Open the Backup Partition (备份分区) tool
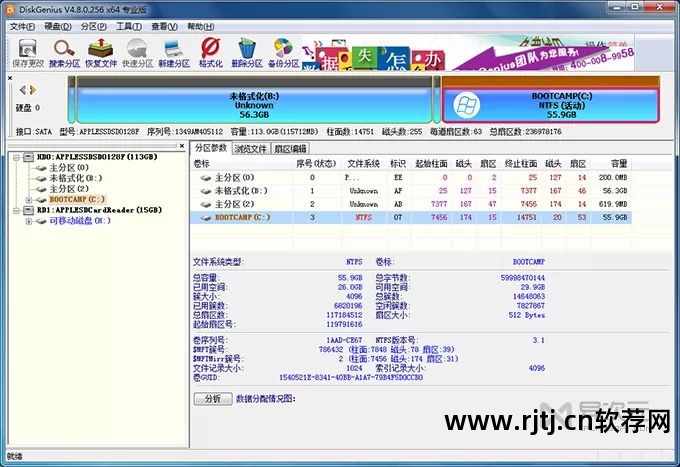The image size is (680, 467). 283,52
